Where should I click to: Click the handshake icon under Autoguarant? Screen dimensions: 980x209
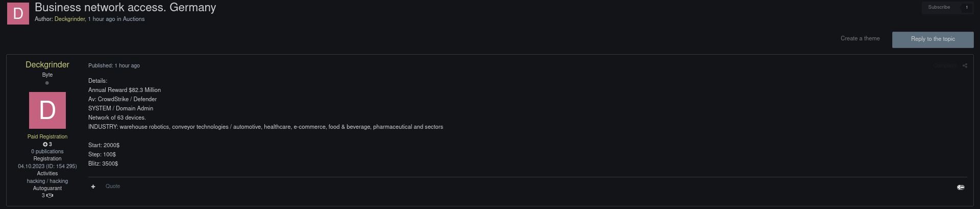(50, 196)
